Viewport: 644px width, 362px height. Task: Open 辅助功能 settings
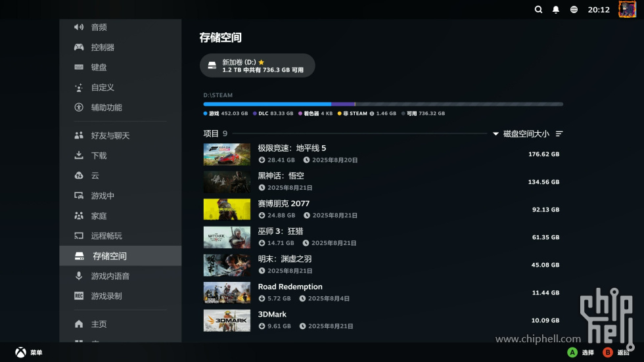(x=120, y=107)
